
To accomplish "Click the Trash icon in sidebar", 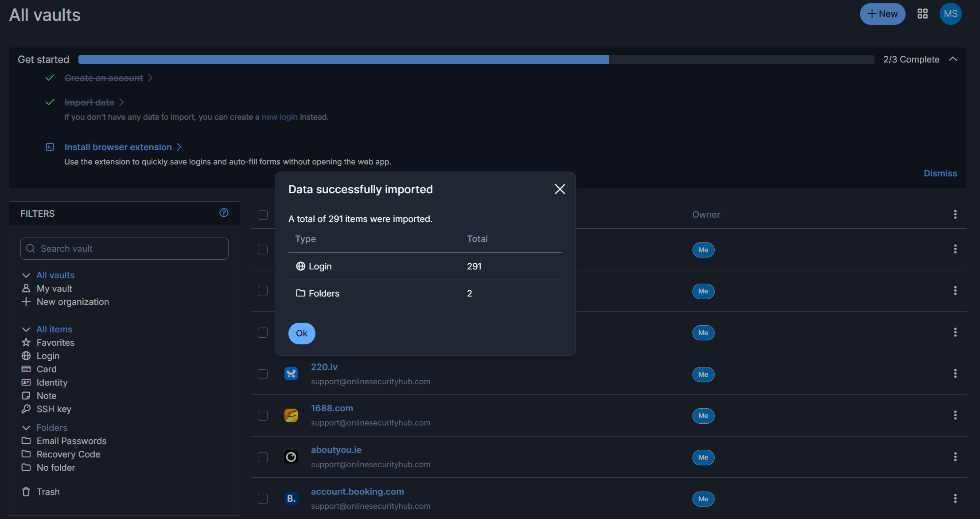I will 26,492.
